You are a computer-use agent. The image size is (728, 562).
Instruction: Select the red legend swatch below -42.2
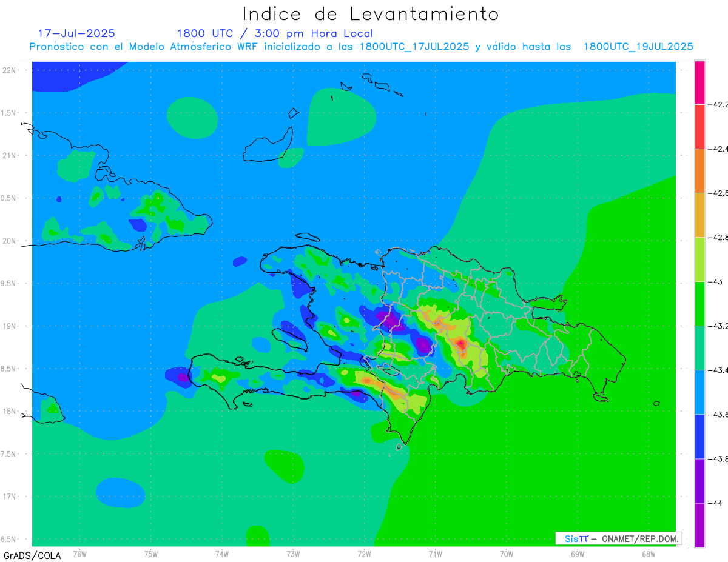click(699, 126)
